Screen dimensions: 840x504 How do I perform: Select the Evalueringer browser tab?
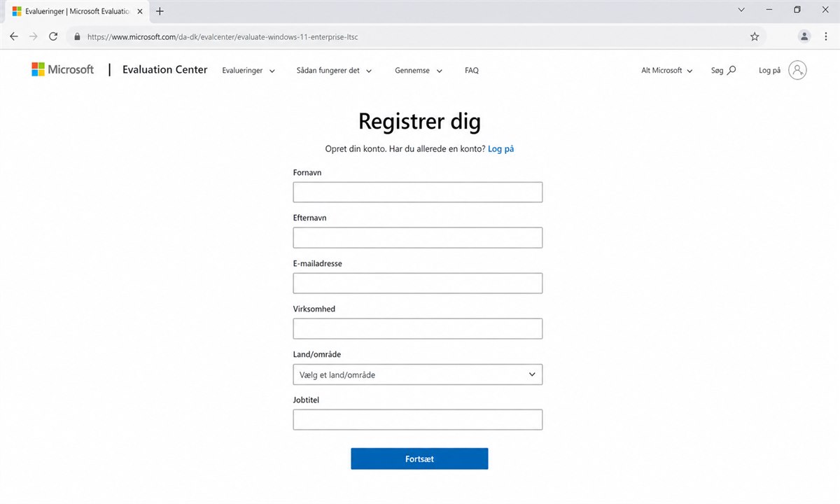point(77,11)
